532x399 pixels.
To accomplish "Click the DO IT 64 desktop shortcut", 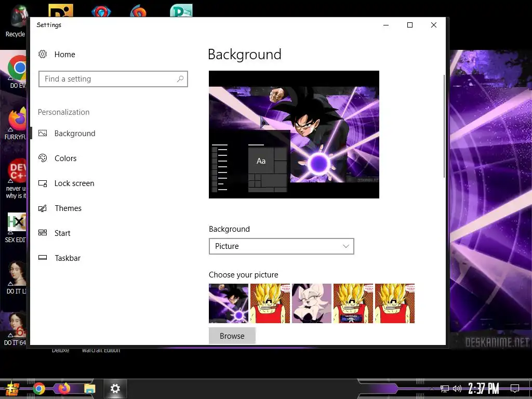I will [x=16, y=329].
